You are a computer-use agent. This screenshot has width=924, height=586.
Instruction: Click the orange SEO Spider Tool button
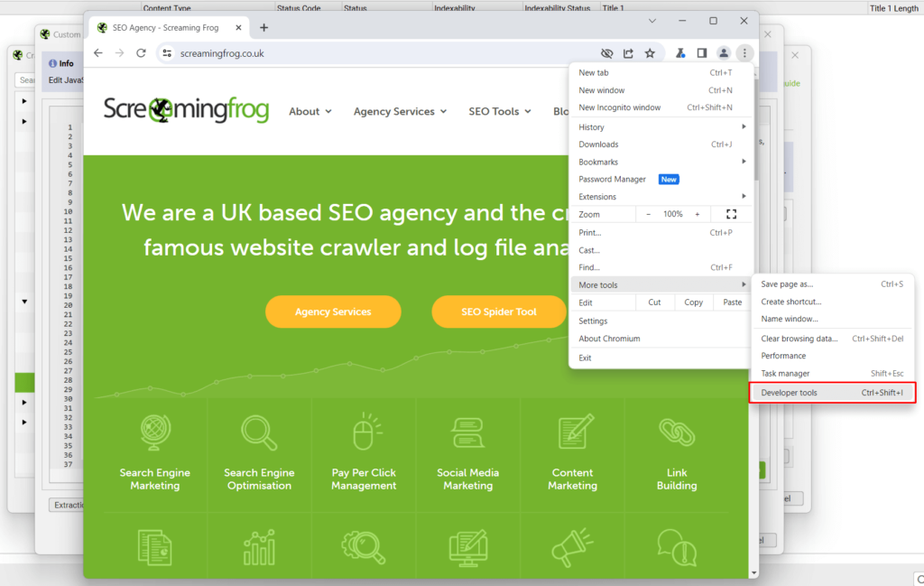(x=499, y=312)
